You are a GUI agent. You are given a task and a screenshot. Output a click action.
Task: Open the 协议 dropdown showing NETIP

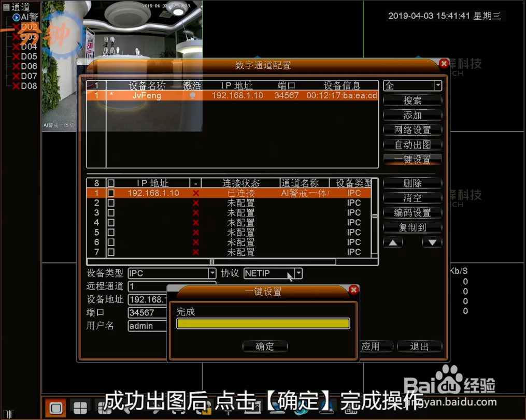pyautogui.click(x=296, y=273)
